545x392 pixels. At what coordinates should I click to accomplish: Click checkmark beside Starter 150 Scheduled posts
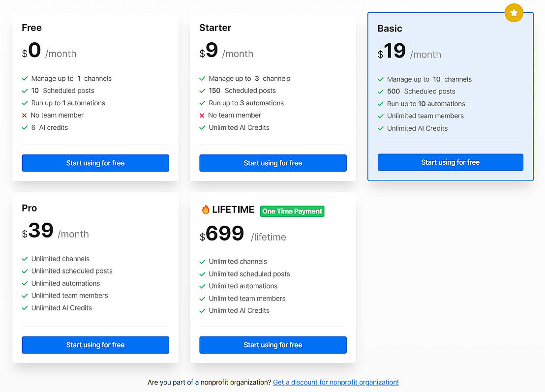point(202,90)
